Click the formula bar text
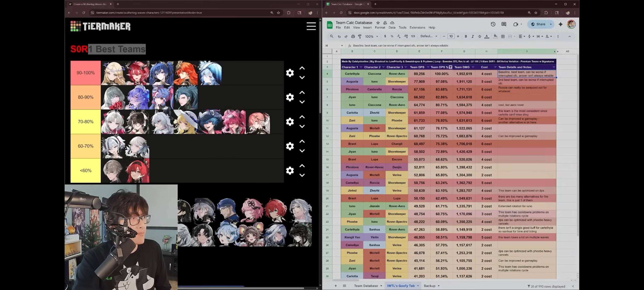644x290 pixels. pyautogui.click(x=401, y=46)
